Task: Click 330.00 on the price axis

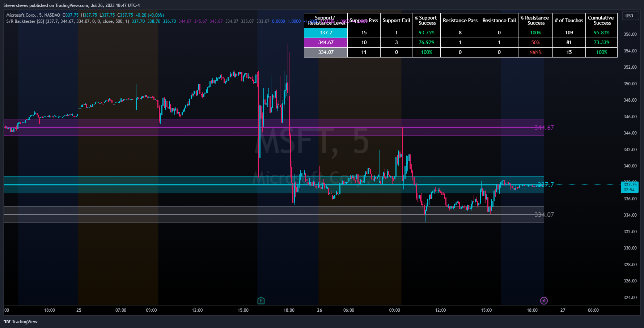Action: click(630, 248)
